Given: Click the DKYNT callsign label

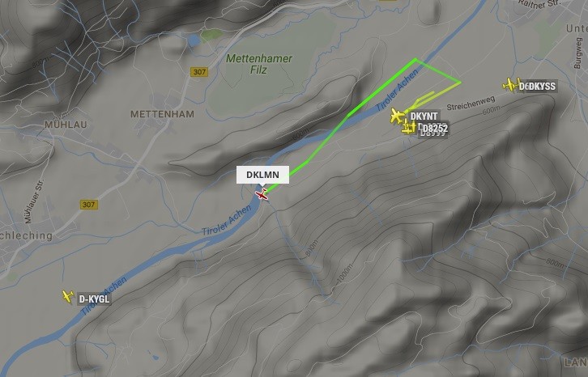Looking at the screenshot, I should [x=424, y=116].
